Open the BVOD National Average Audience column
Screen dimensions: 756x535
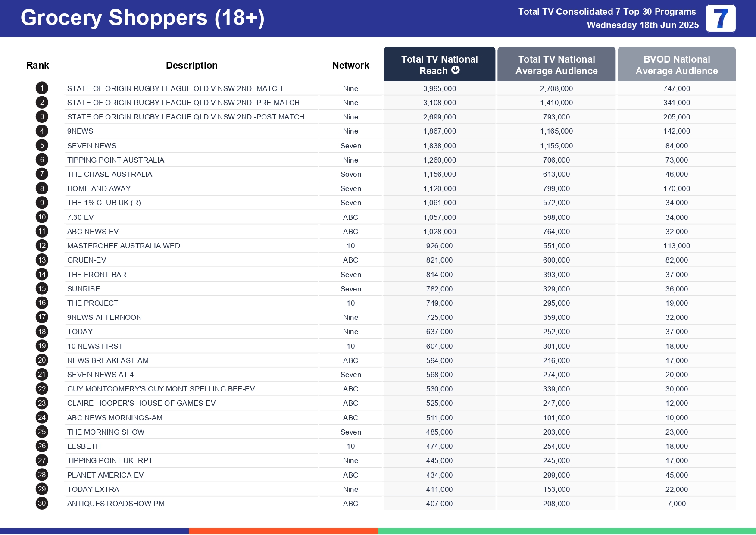click(676, 65)
